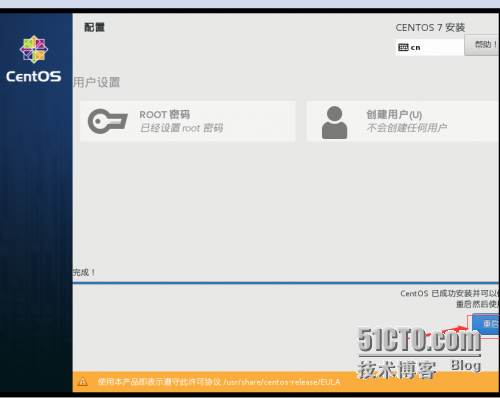Open the ROOT 密码 settings
500x398 pixels.
tap(188, 121)
